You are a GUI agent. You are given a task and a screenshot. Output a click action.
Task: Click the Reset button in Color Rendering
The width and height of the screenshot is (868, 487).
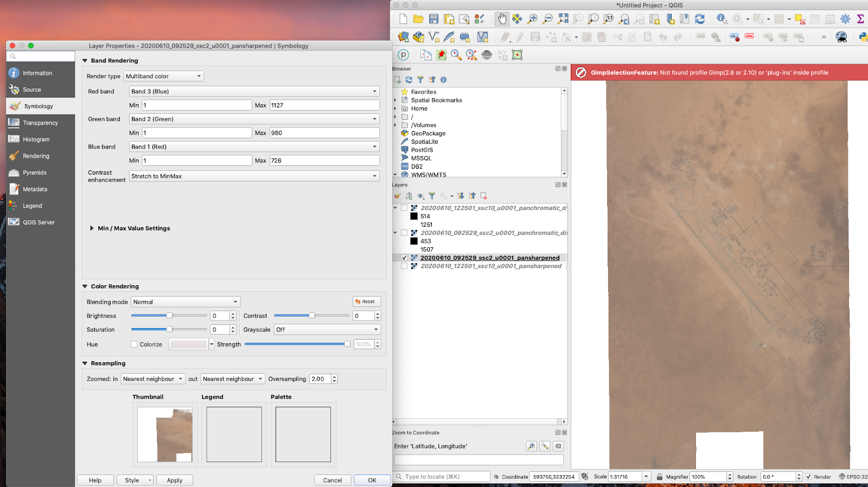tap(367, 302)
